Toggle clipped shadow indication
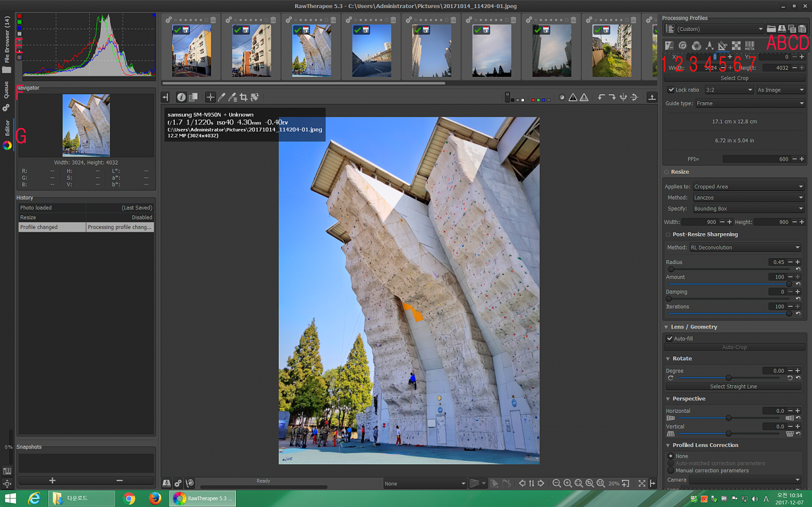Image resolution: width=812 pixels, height=507 pixels. coord(573,97)
